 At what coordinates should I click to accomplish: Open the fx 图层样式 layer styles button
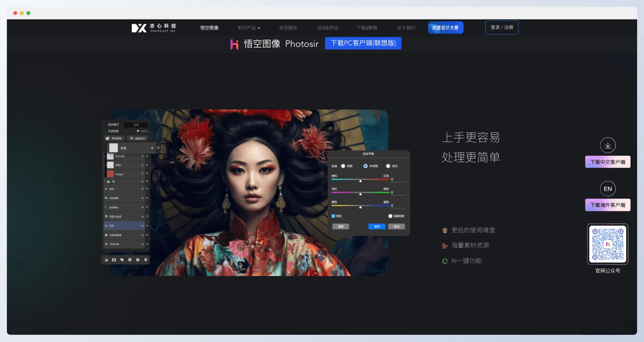137,138
